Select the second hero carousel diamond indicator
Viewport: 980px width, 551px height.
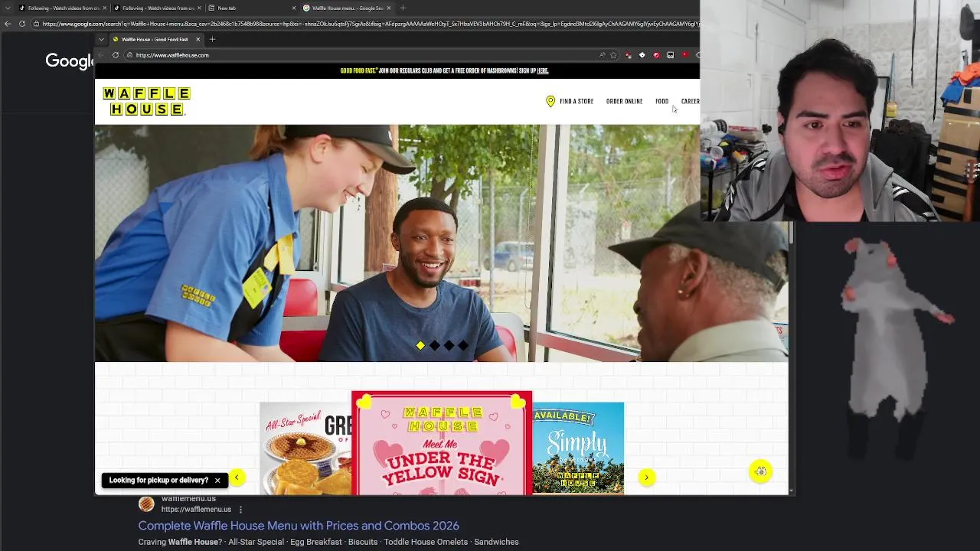pos(434,346)
